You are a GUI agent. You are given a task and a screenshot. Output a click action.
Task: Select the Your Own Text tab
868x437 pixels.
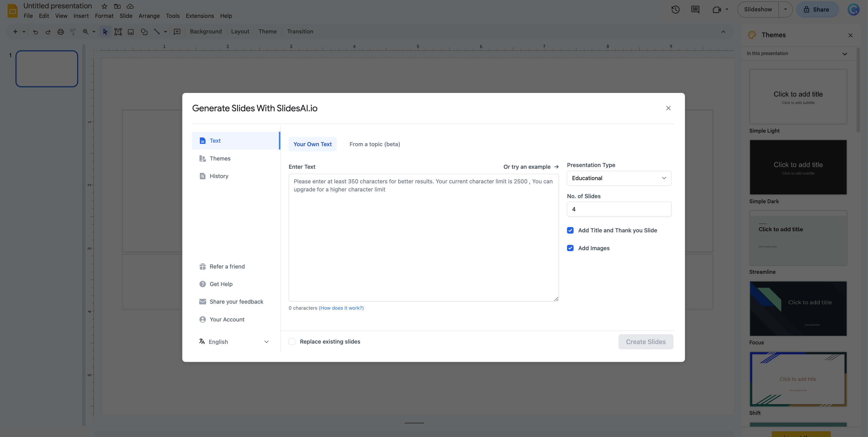(312, 144)
